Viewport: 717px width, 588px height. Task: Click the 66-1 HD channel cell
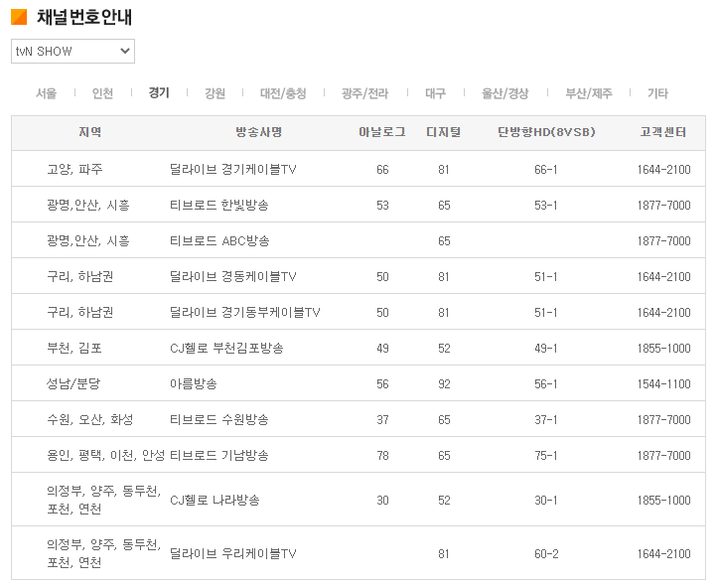tap(546, 170)
